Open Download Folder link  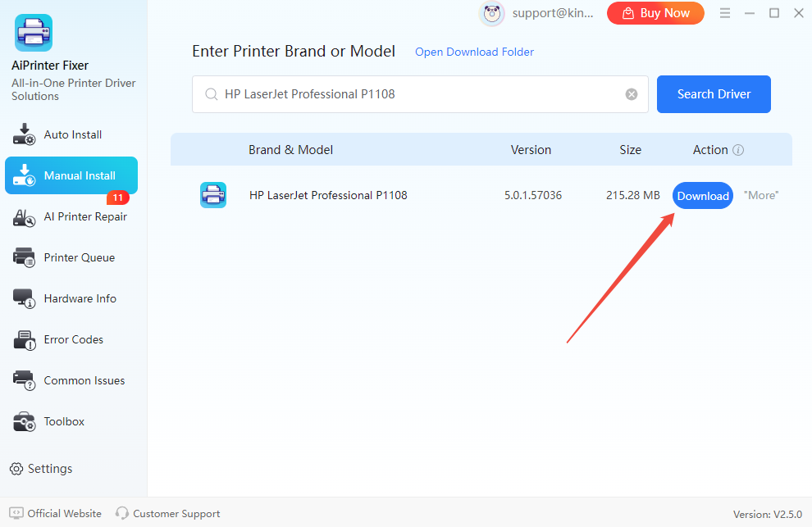(474, 52)
